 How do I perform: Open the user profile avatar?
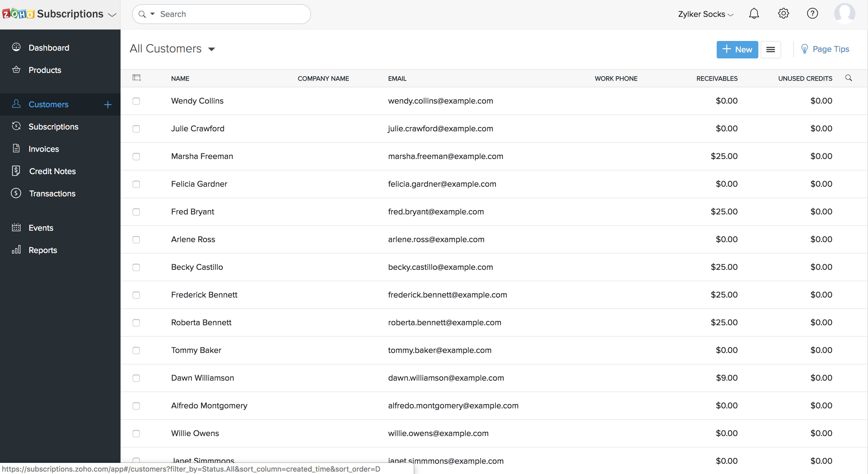click(844, 14)
